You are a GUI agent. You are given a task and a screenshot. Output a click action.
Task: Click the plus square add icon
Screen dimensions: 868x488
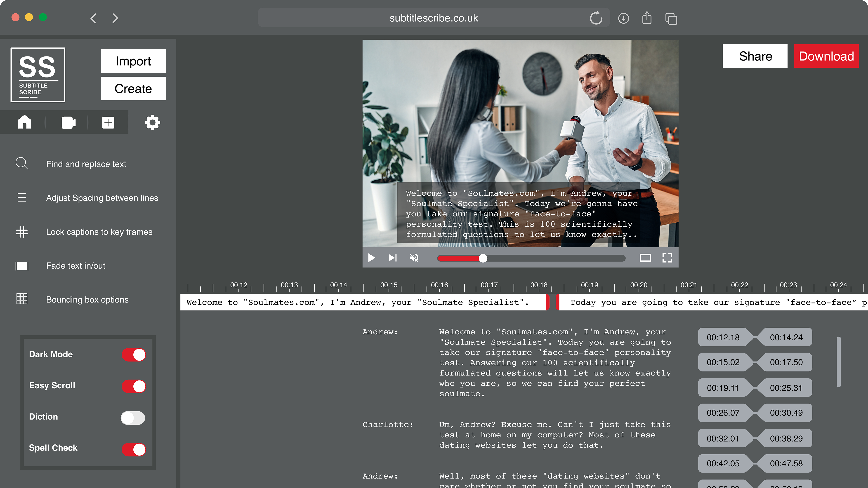[108, 123]
